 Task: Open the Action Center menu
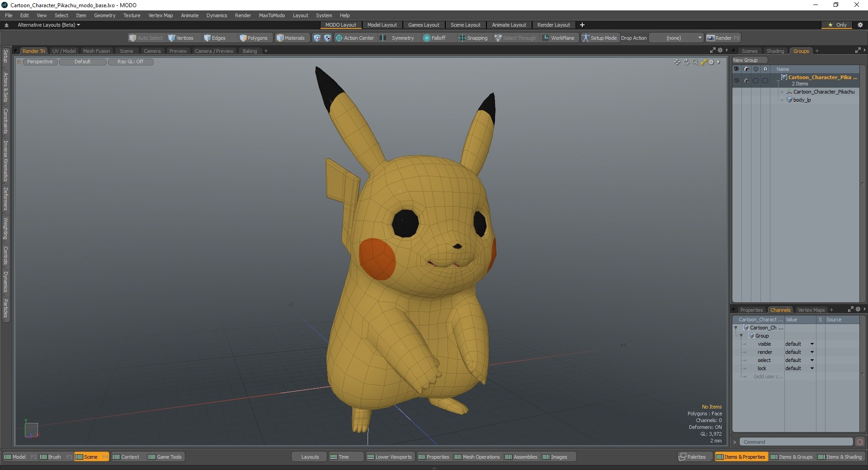tap(354, 38)
